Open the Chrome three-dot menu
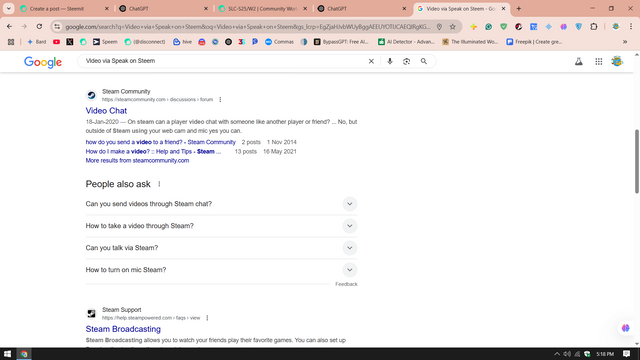The width and height of the screenshot is (640, 360). (631, 27)
